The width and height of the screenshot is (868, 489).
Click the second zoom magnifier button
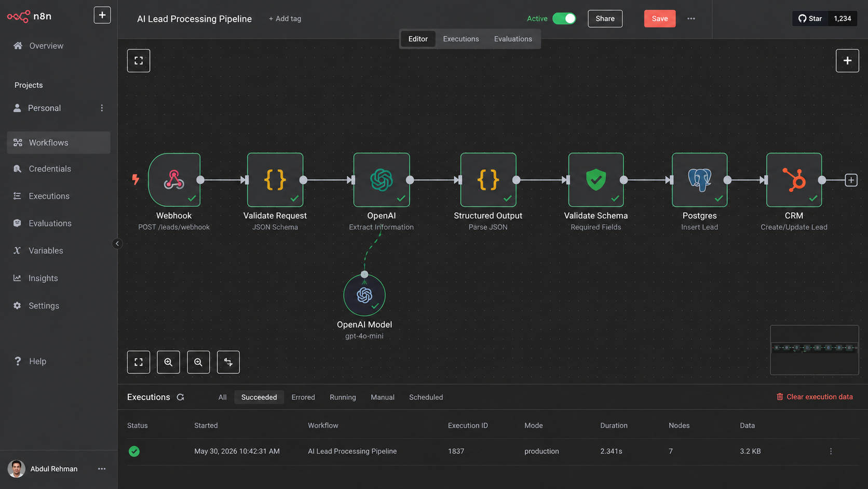(198, 362)
